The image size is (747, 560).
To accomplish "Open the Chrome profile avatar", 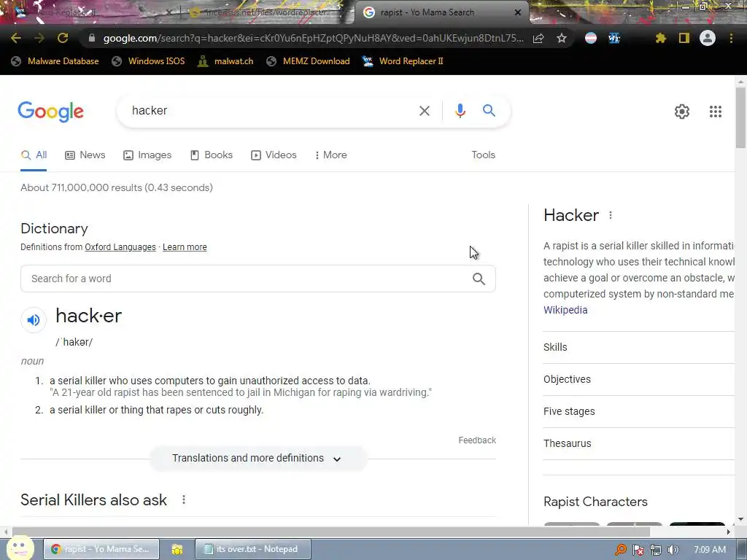I will 708,38.
